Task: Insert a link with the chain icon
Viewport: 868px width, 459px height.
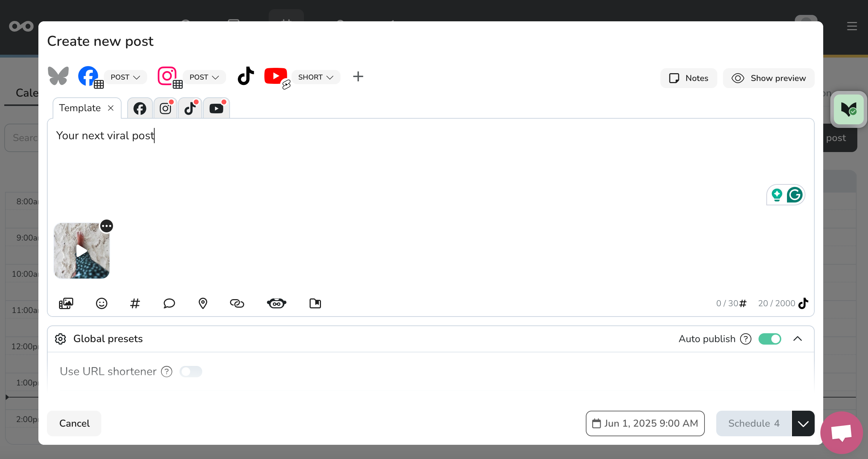Action: 237,303
